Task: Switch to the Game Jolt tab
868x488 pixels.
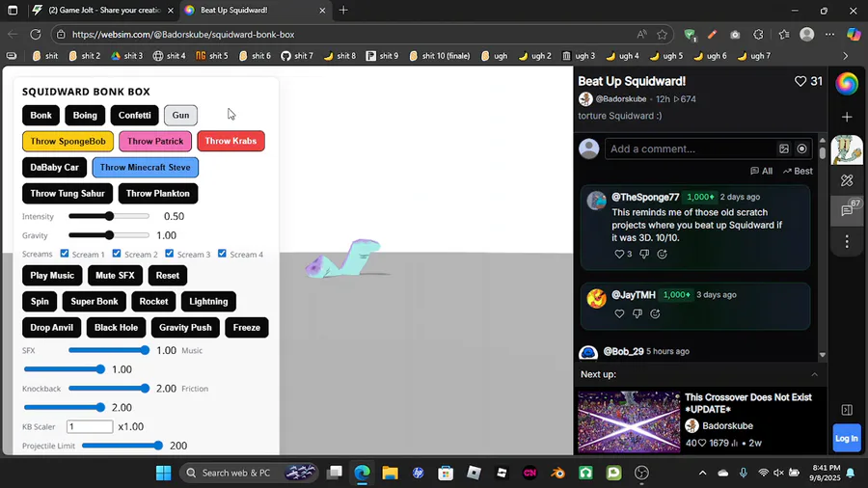Action: point(103,10)
